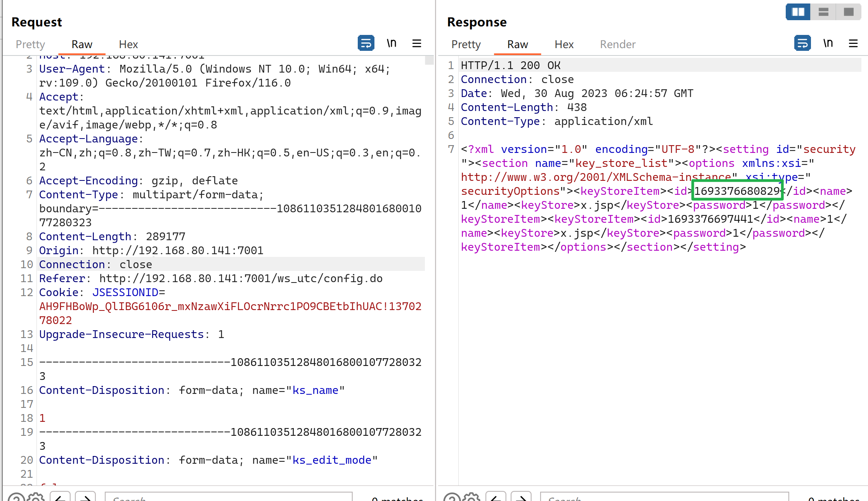
Task: Switch to combined single-pane layout icon
Action: [x=849, y=12]
